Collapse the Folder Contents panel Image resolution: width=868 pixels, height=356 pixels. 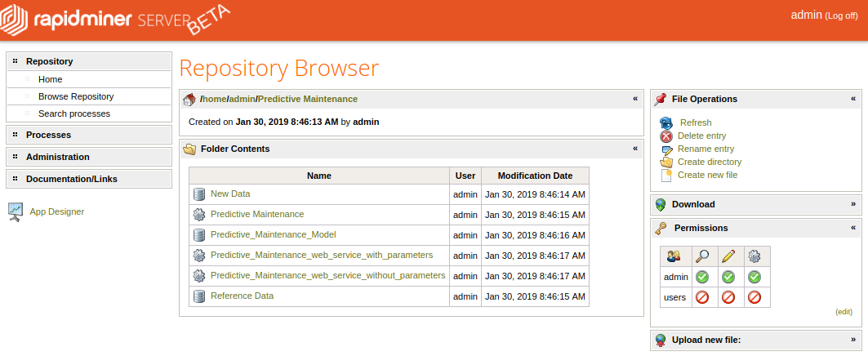coord(635,149)
